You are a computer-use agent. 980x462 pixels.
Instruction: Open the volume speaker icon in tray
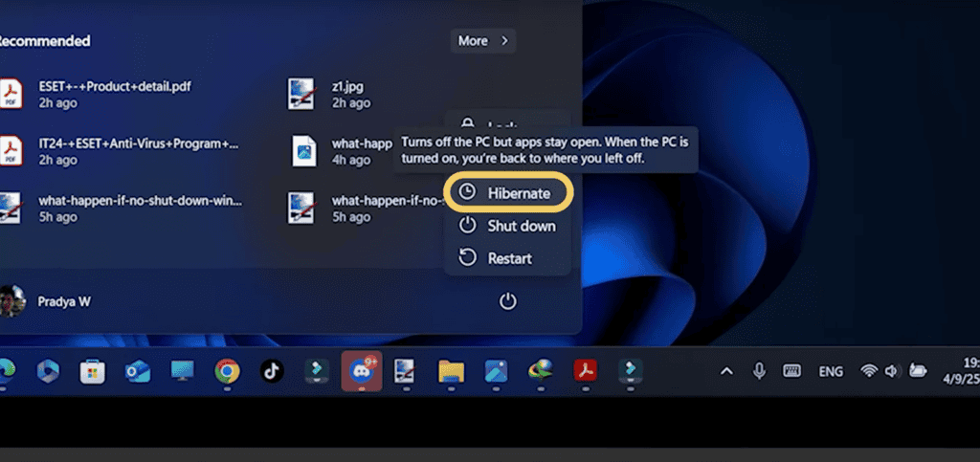pyautogui.click(x=892, y=371)
